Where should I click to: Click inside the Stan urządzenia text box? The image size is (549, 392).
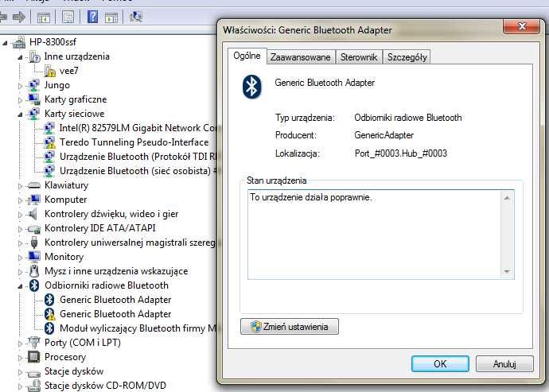click(375, 235)
